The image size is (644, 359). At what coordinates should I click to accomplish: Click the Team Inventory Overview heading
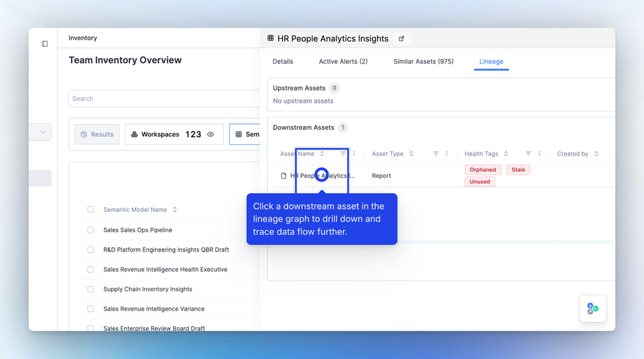[x=125, y=60]
